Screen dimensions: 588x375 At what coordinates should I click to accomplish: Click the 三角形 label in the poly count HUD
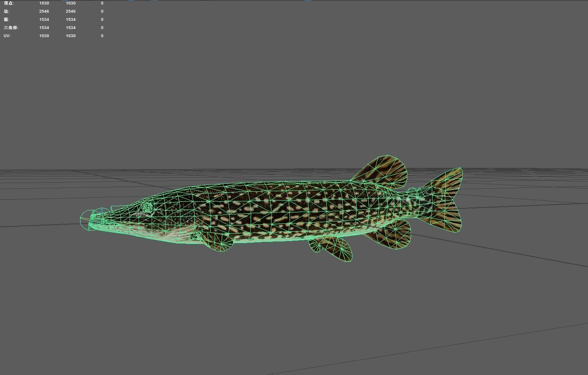click(11, 28)
